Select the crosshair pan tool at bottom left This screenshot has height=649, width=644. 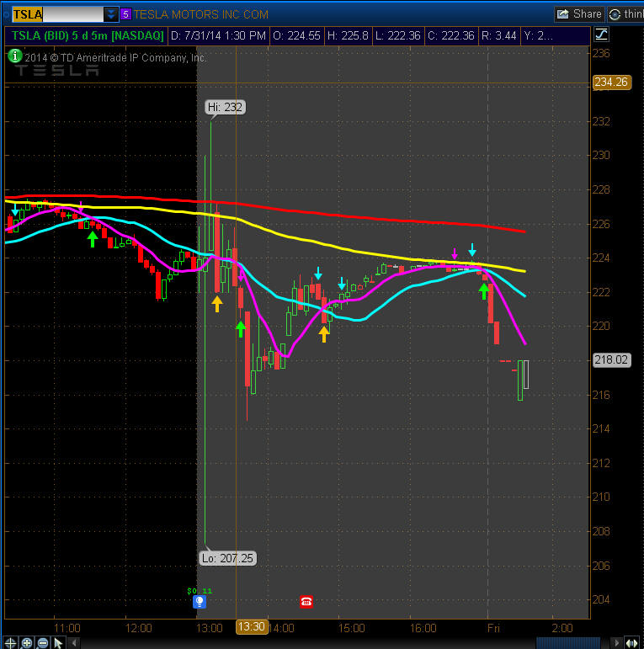(11, 642)
